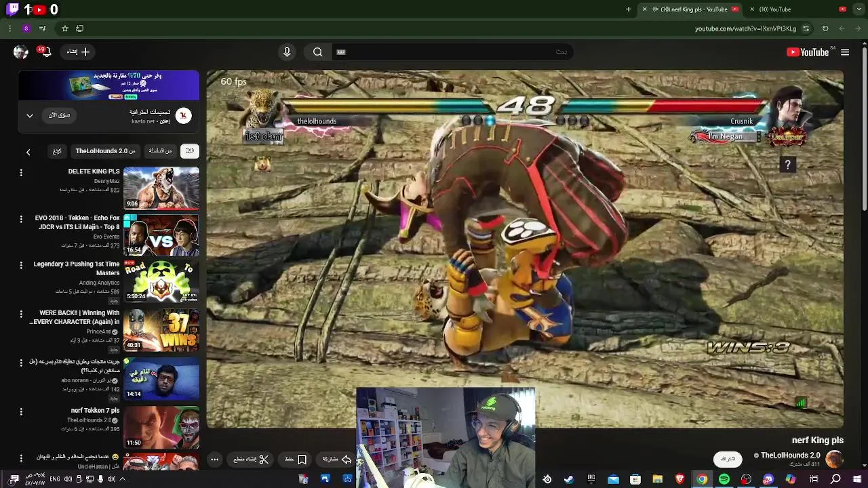Open the YouTube hamburger guide menu
Screen dimensions: 868x488
coord(845,52)
